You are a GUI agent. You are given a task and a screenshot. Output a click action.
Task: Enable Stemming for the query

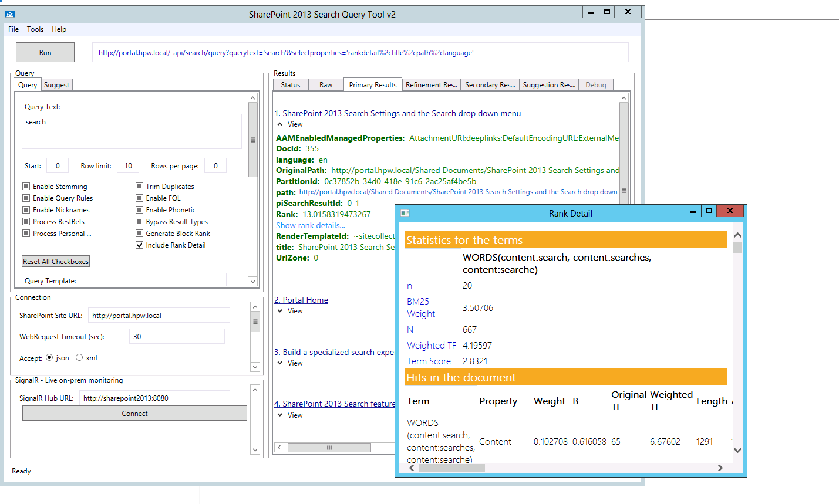25,186
